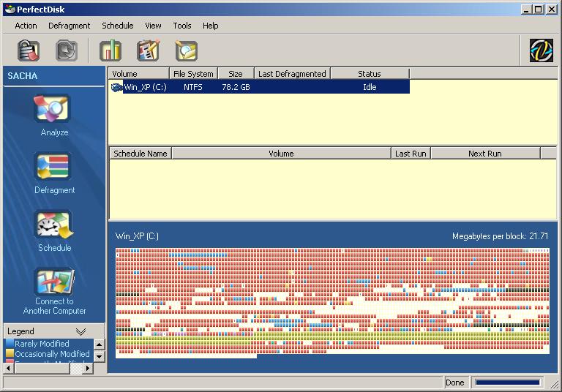Click the Occasionally Modified legend entry

[53, 354]
